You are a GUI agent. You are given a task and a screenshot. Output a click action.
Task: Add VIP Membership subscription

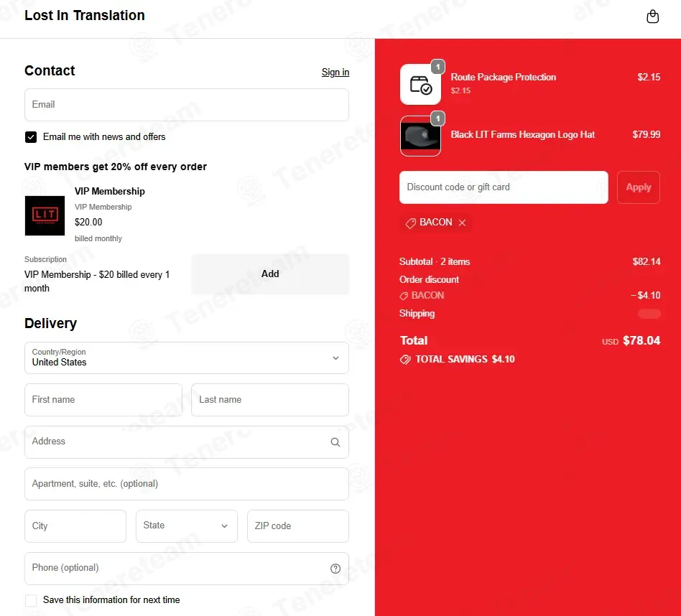point(270,274)
